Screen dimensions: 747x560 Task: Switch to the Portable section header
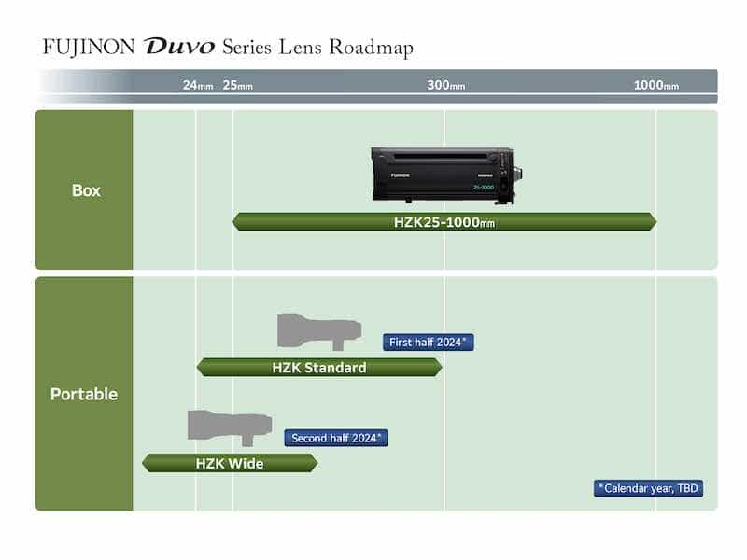point(85,394)
